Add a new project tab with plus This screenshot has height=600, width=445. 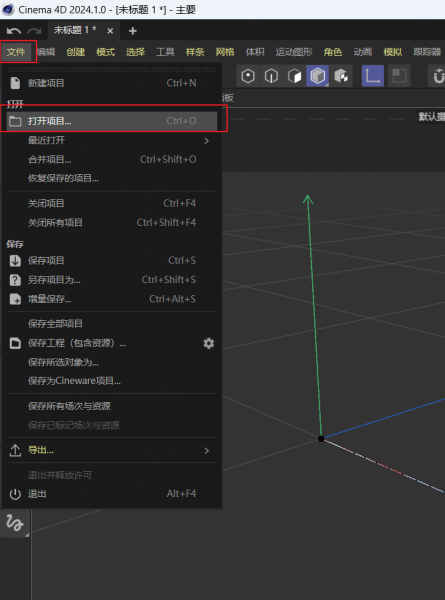pyautogui.click(x=133, y=31)
